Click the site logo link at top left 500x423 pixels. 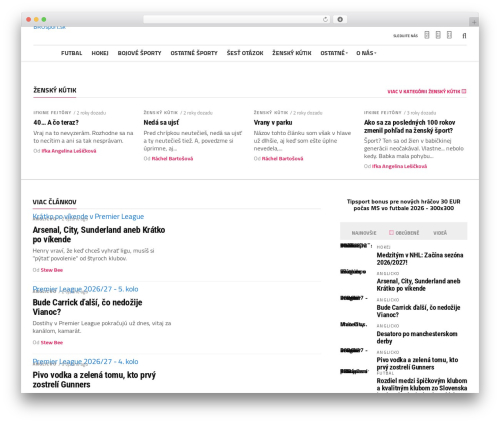(49, 27)
